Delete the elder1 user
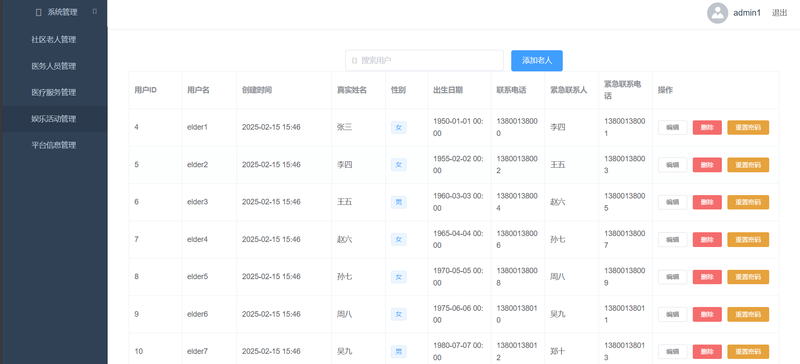 click(707, 128)
